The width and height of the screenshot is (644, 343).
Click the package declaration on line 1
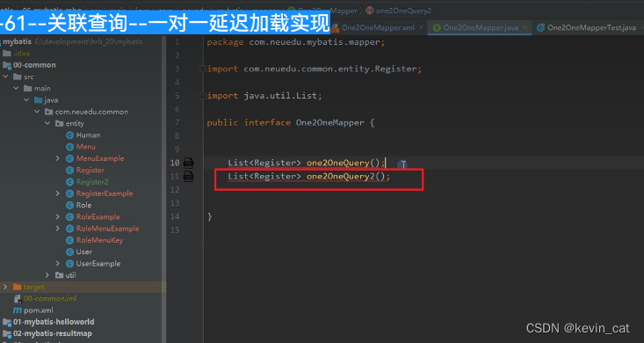click(296, 42)
